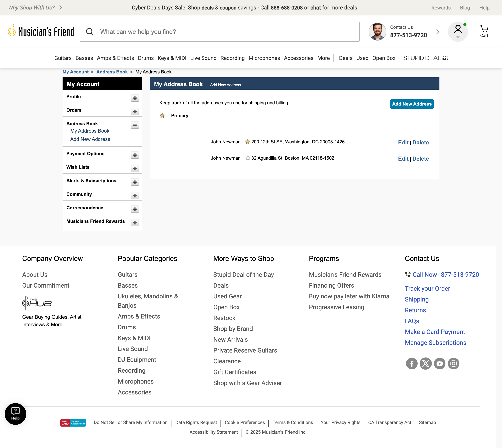Click the gold star on Washington address
Screen dimensions: 502x448
click(x=248, y=142)
